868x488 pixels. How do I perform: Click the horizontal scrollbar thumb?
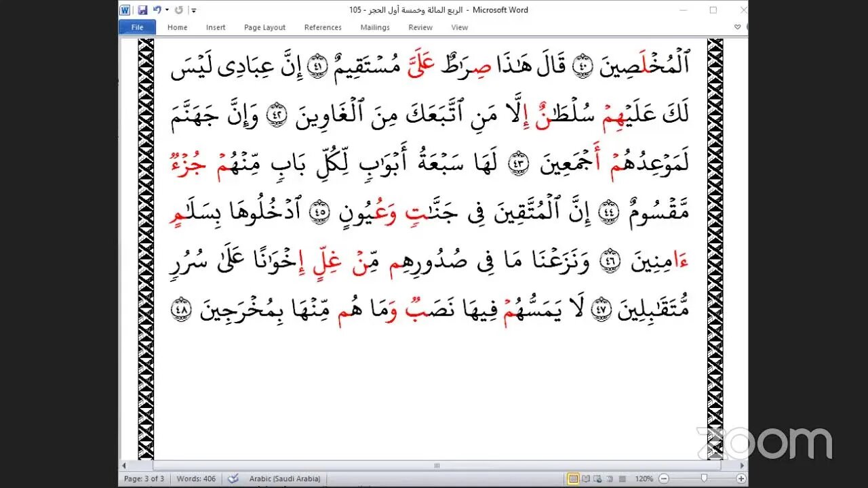[x=437, y=466]
